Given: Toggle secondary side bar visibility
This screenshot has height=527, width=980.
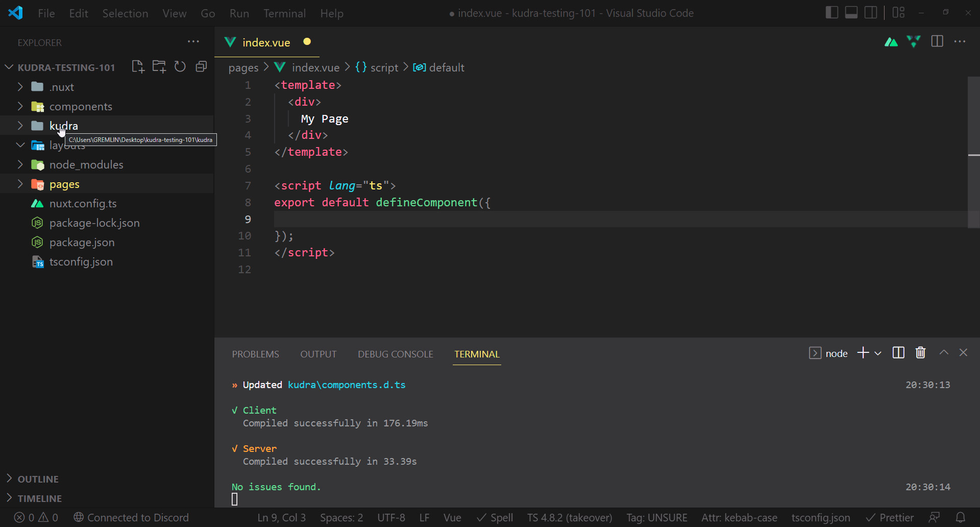Looking at the screenshot, I should pos(871,13).
